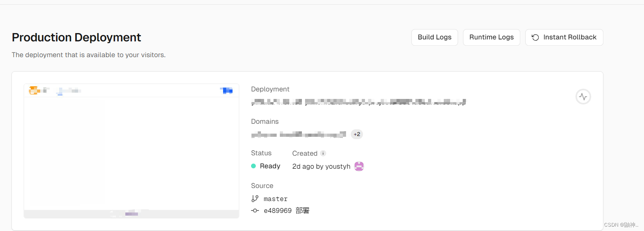Viewport: 644px width, 231px height.
Task: Open the deployment preview thumbnail
Action: tap(131, 151)
